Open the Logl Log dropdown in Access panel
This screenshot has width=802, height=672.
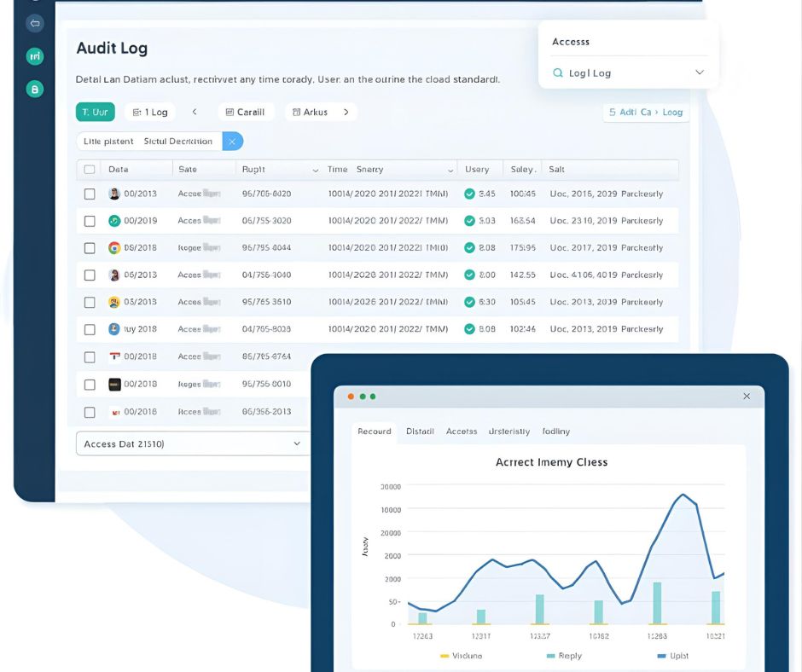click(x=700, y=73)
